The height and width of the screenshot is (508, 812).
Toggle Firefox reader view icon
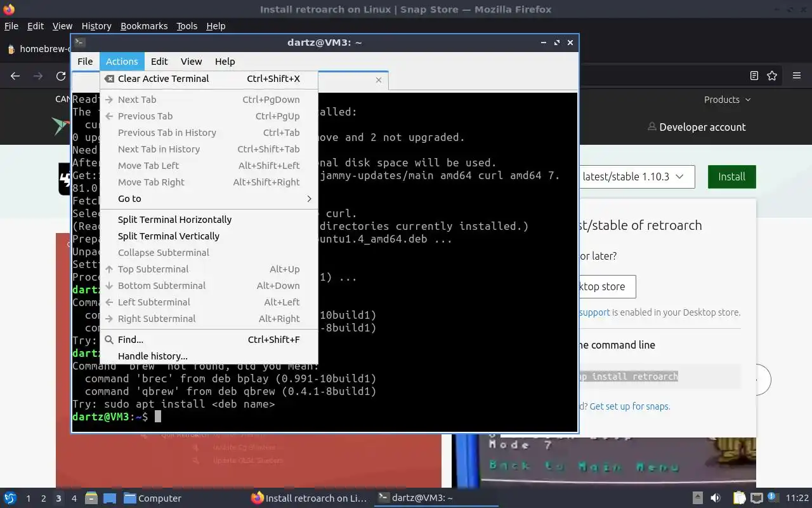[754, 76]
